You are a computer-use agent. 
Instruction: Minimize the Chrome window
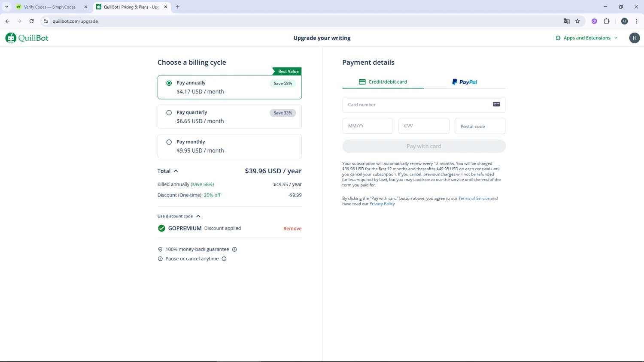pos(605,7)
